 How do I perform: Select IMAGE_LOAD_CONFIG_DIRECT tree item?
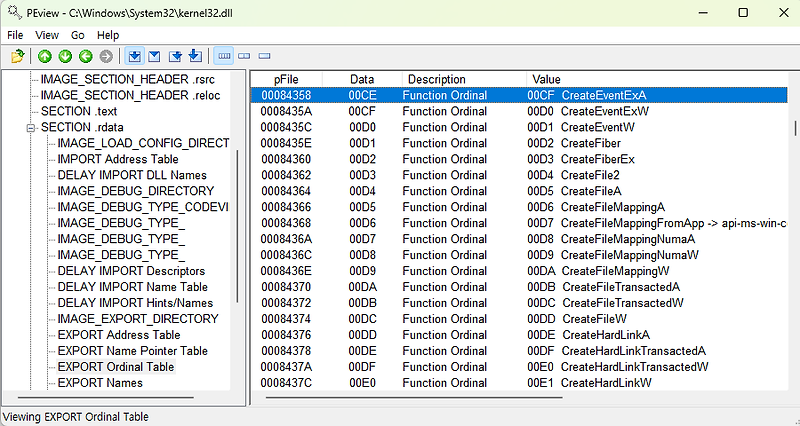pyautogui.click(x=143, y=143)
